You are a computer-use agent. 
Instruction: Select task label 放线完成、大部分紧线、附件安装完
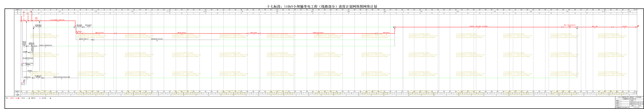pos(478,26)
